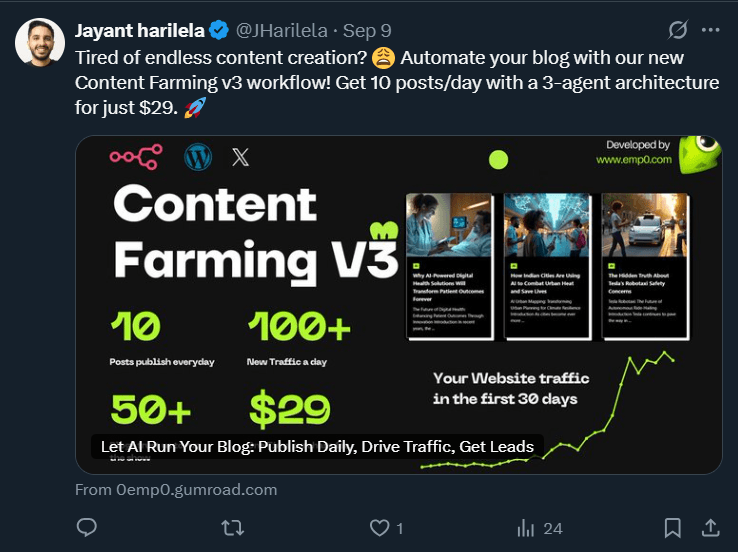Like the post with heart icon

[x=380, y=527]
